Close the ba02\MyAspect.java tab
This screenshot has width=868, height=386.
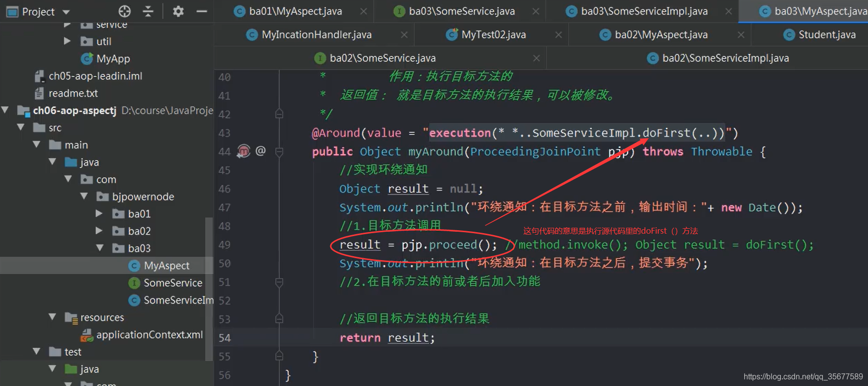pyautogui.click(x=741, y=35)
